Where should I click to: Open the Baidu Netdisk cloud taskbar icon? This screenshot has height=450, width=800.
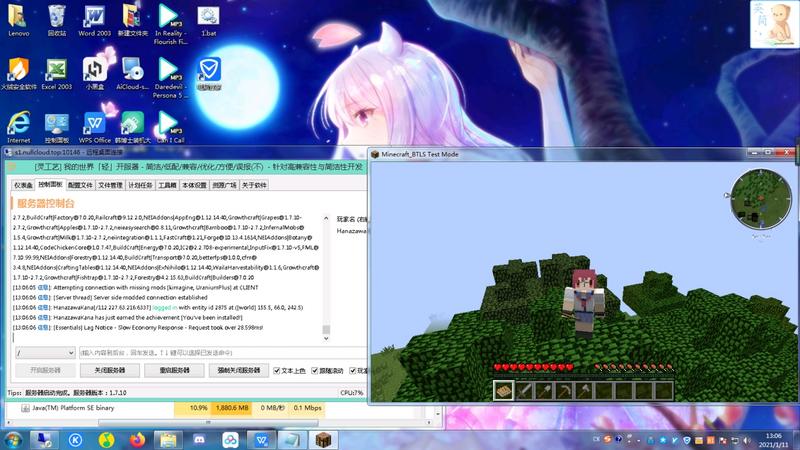(x=230, y=439)
